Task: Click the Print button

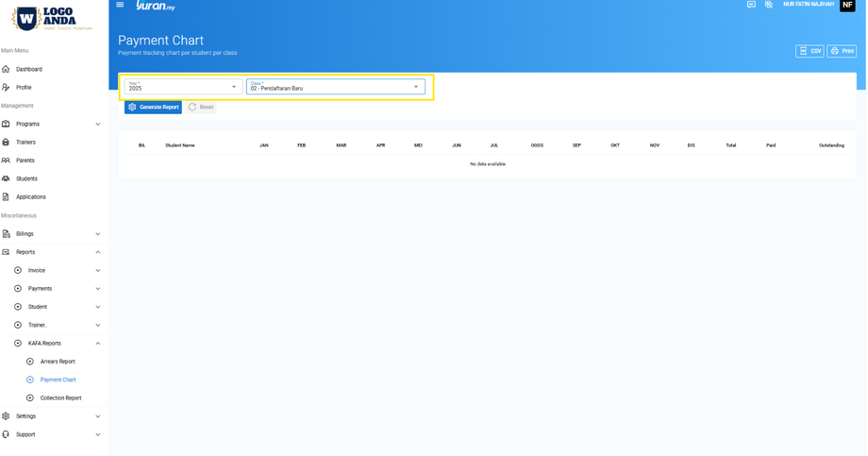Action: pos(842,51)
